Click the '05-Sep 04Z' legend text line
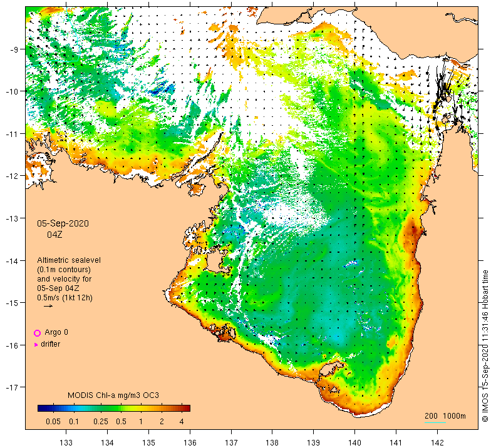 point(58,288)
